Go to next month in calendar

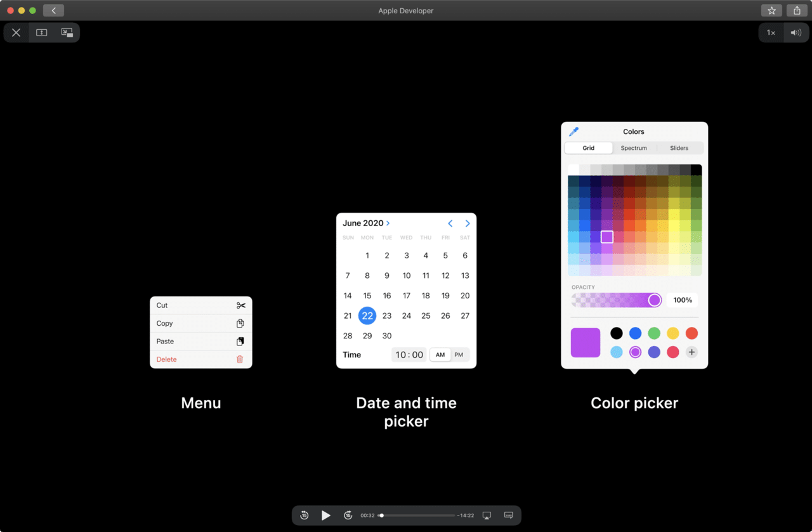point(468,223)
